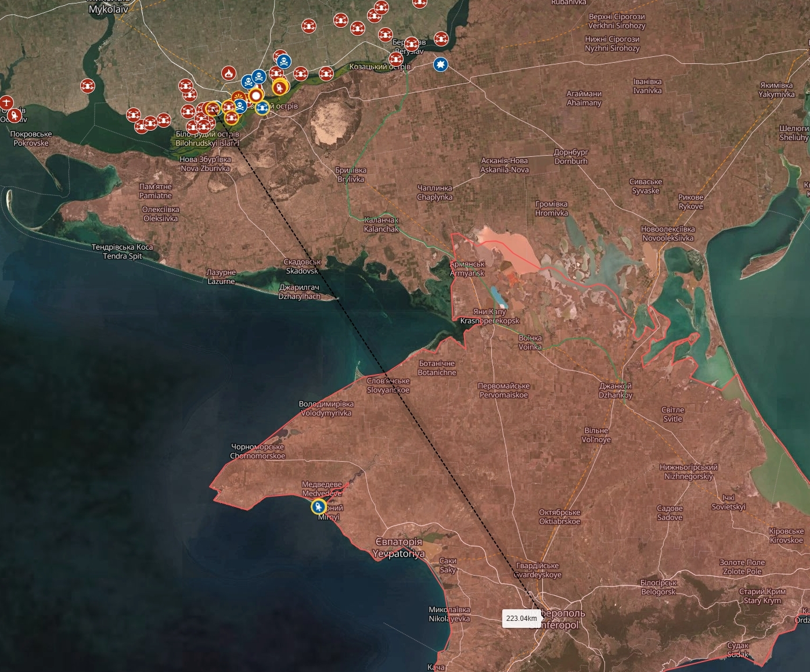Click the Tendra Spit label
This screenshot has height=672, width=810.
pyautogui.click(x=123, y=251)
